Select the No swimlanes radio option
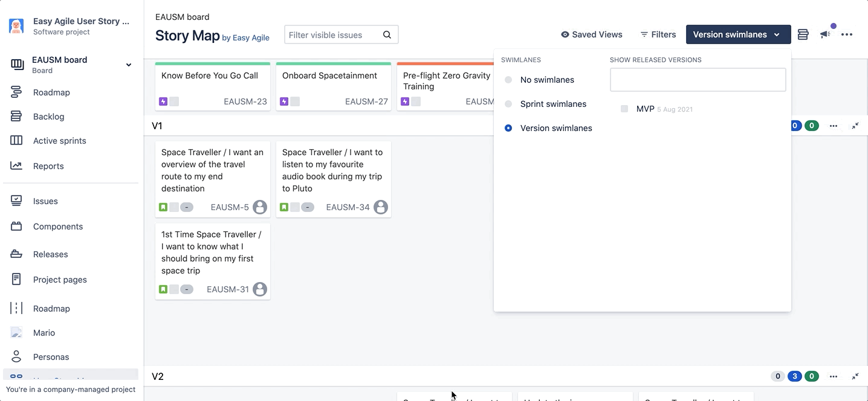Viewport: 868px width, 401px height. click(x=508, y=80)
